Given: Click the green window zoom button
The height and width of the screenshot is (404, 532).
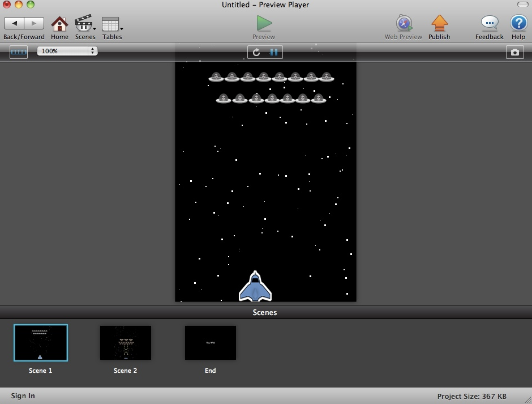Looking at the screenshot, I should click(31, 5).
